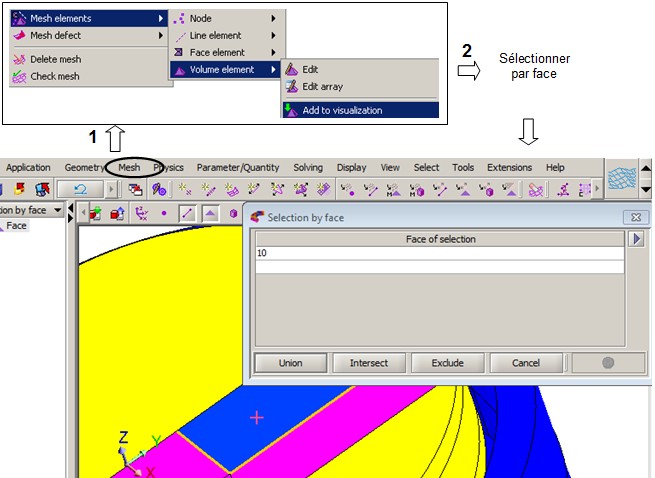The width and height of the screenshot is (655, 478).
Task: Open the selection by face dropdown
Action: pos(57,210)
